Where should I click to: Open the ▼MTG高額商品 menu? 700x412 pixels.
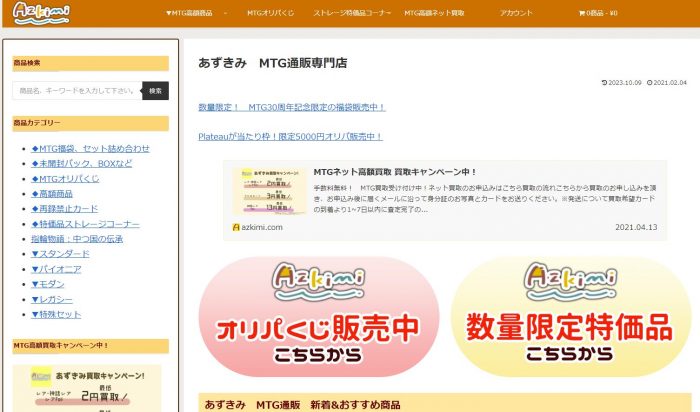[189, 13]
